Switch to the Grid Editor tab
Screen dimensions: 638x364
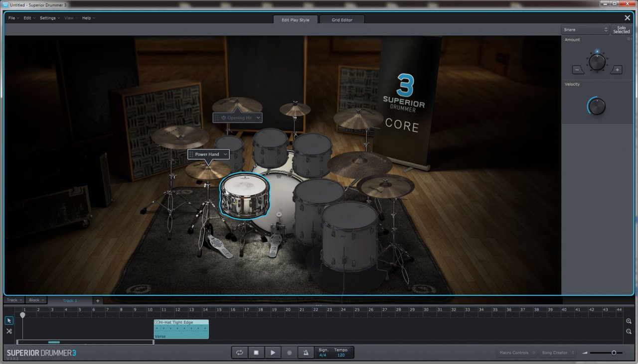click(x=342, y=20)
